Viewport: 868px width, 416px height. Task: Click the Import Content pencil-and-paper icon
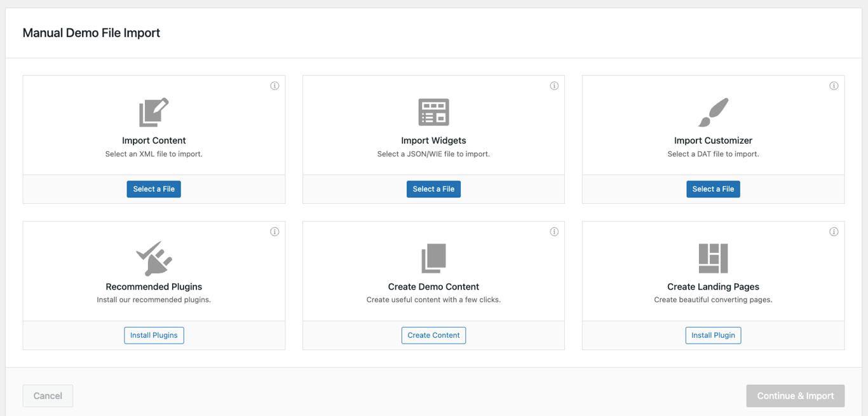pyautogui.click(x=154, y=112)
